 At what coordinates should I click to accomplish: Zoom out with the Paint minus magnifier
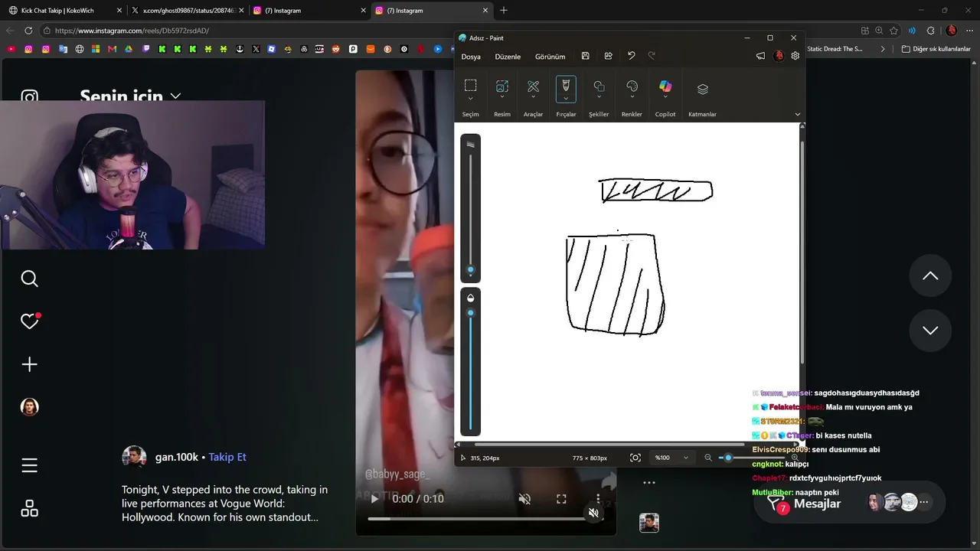(x=708, y=458)
